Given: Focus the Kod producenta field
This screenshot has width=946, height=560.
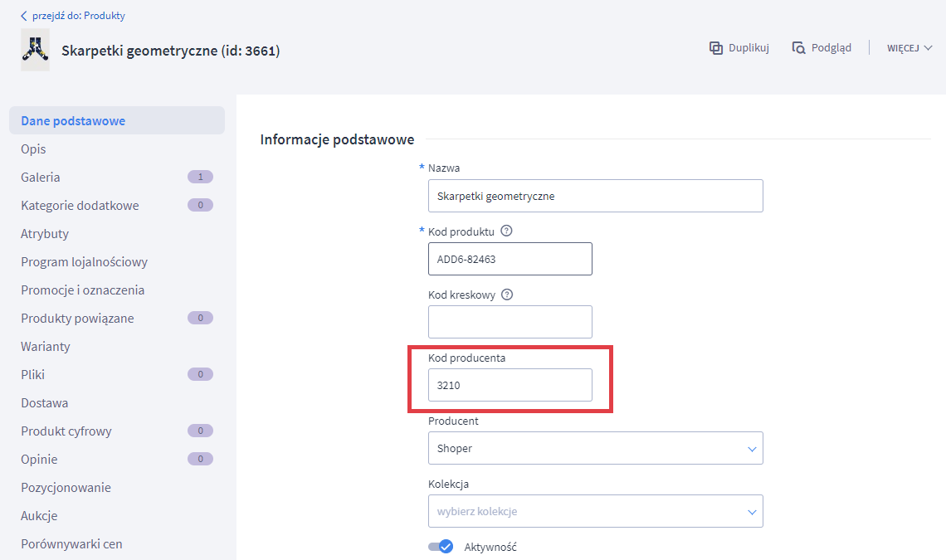Looking at the screenshot, I should coord(510,386).
